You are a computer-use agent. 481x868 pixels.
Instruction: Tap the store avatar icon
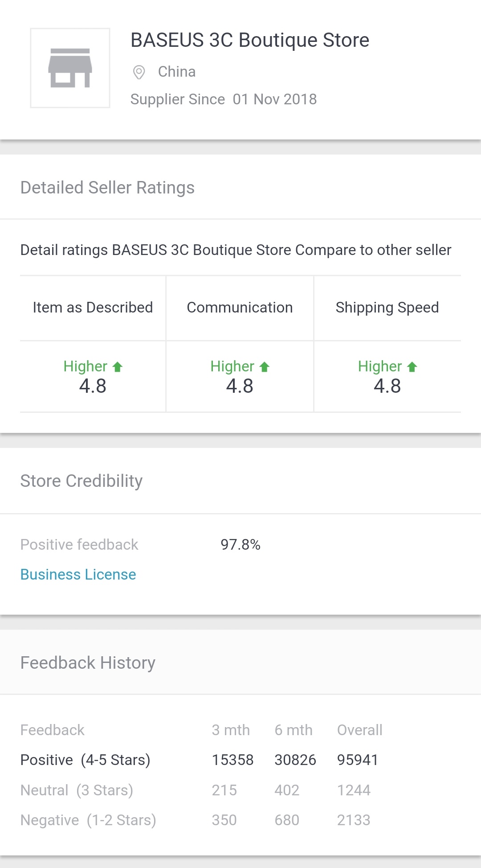(70, 68)
